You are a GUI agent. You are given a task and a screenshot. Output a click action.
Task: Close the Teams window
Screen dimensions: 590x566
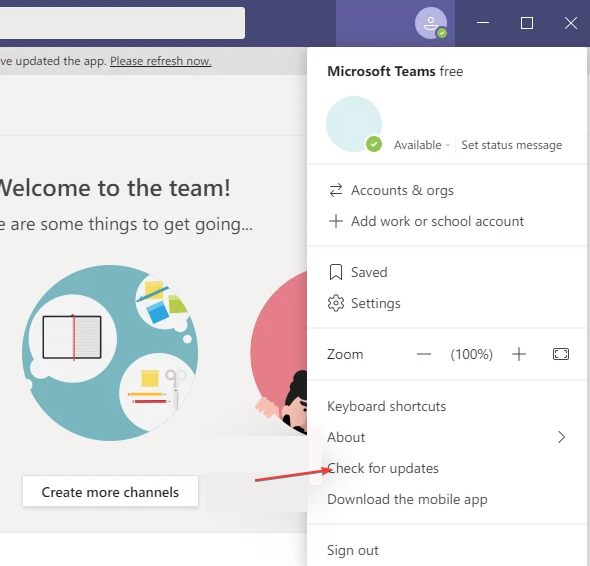pos(571,23)
